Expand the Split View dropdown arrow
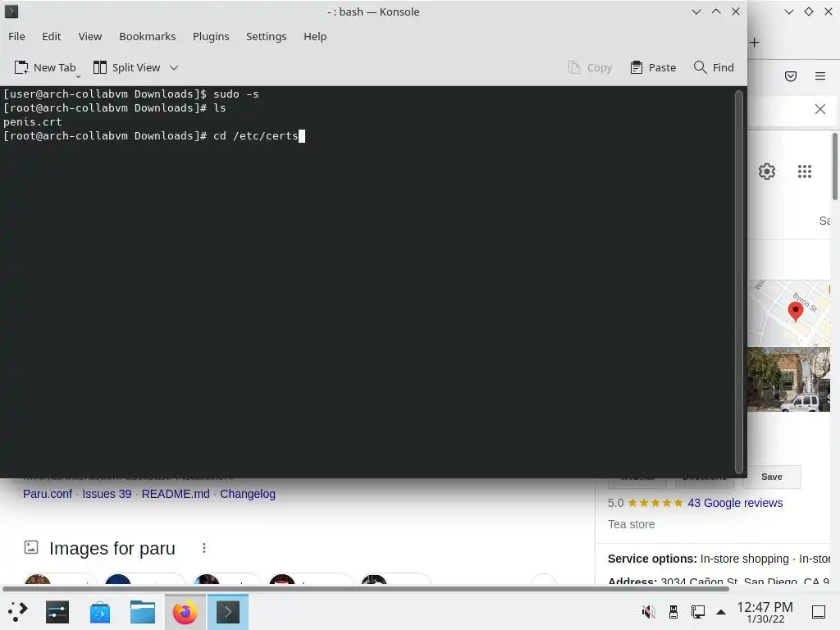 tap(174, 67)
